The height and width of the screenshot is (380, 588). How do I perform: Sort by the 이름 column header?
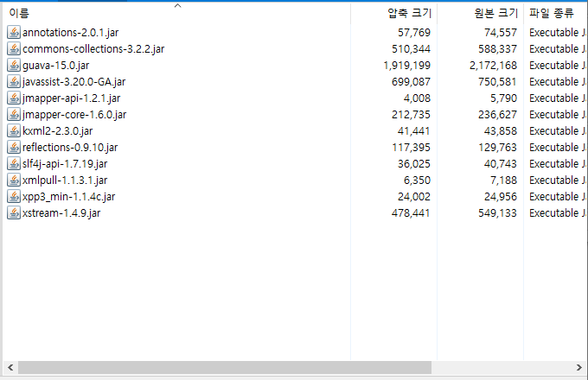click(176, 13)
